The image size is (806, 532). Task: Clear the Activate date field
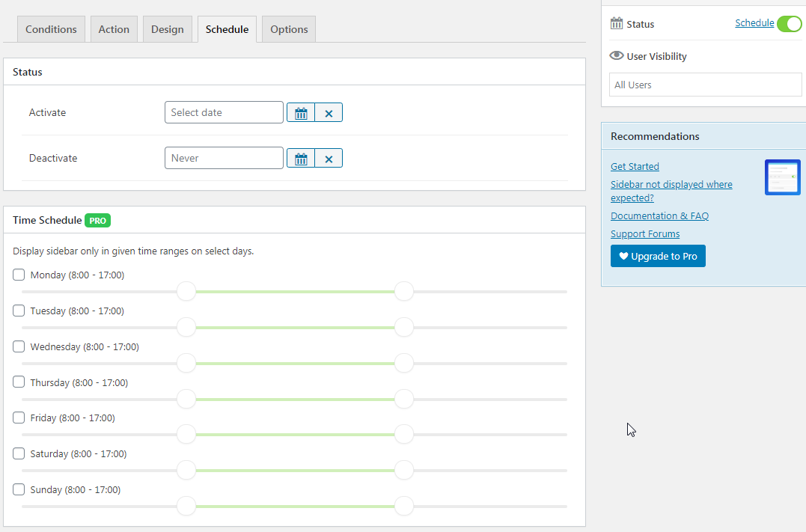click(329, 113)
